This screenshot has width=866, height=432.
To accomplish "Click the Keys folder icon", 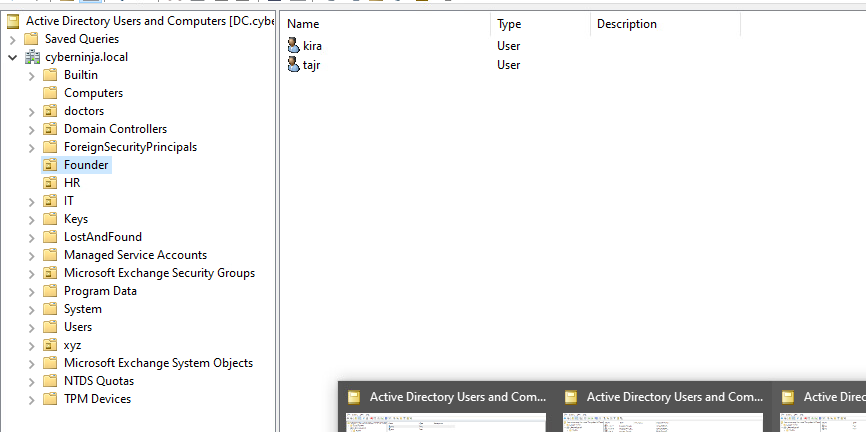I will pyautogui.click(x=50, y=219).
